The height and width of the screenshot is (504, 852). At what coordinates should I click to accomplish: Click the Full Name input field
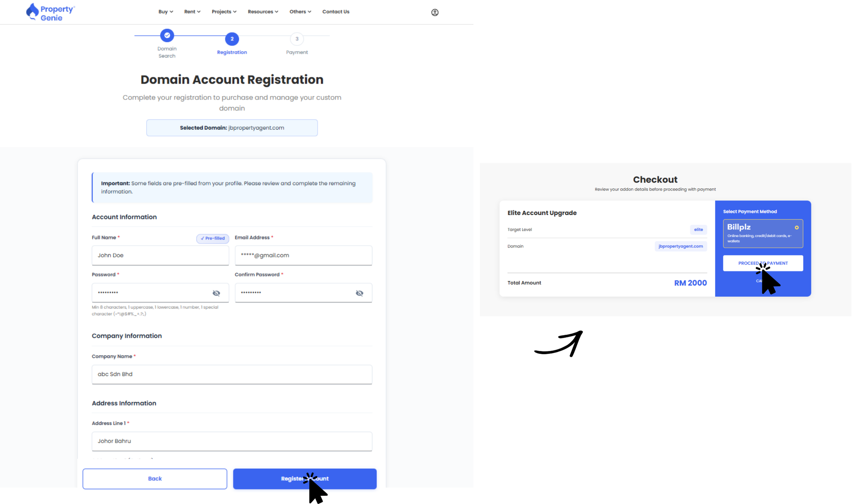click(160, 255)
